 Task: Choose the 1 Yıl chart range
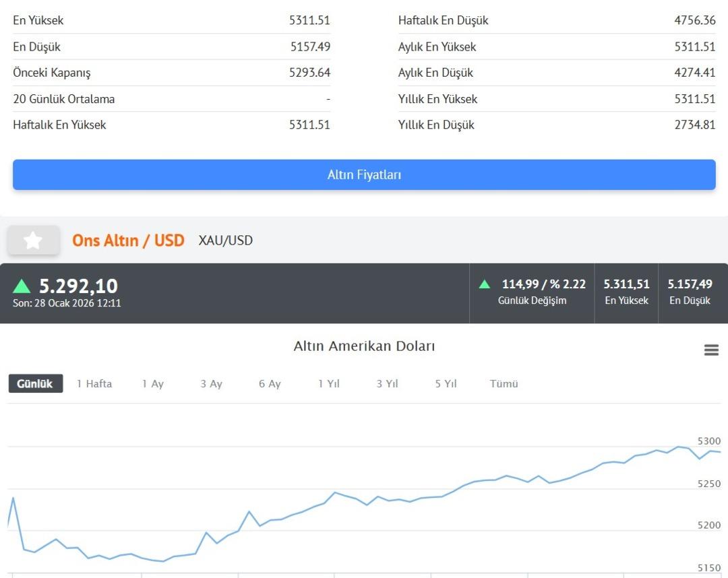click(x=329, y=383)
